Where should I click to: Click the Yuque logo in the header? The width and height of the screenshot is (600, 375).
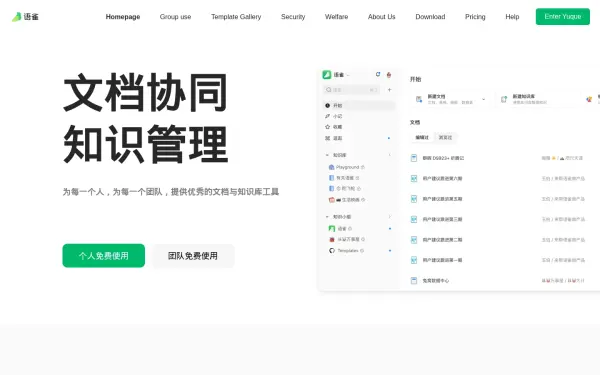click(25, 17)
